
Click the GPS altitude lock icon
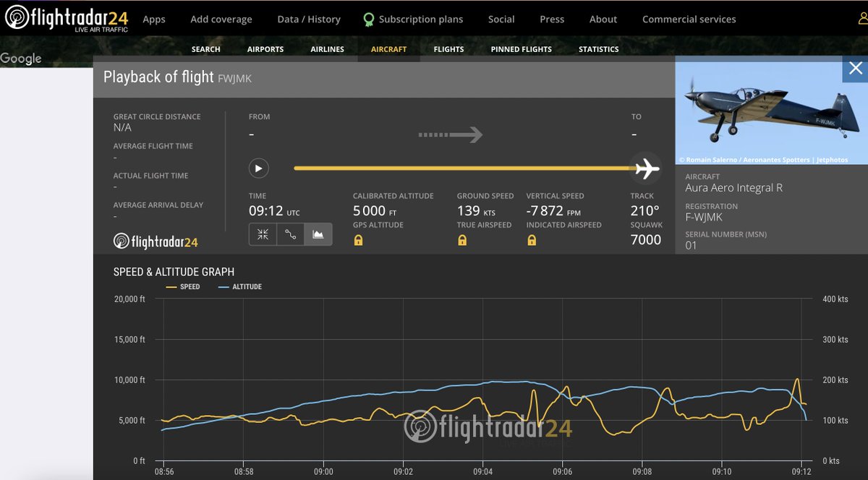click(358, 240)
